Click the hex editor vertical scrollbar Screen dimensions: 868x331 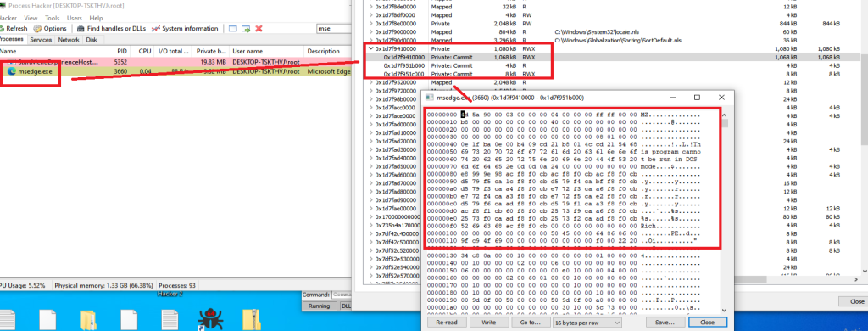(725, 212)
